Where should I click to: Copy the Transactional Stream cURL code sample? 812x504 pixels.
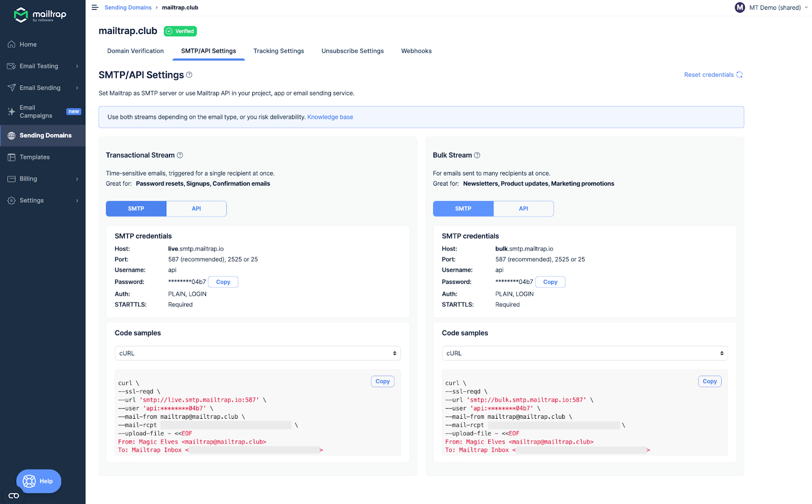tap(383, 382)
